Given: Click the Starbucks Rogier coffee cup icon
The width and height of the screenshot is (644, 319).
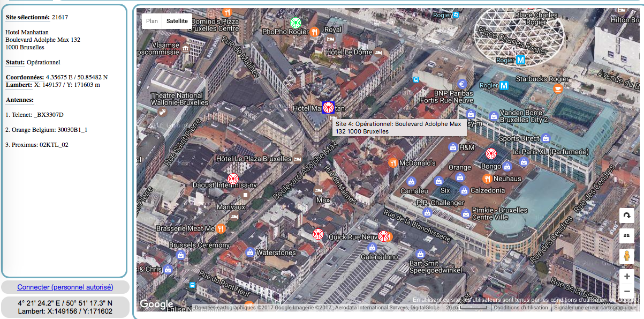Looking at the screenshot, I should (558, 89).
